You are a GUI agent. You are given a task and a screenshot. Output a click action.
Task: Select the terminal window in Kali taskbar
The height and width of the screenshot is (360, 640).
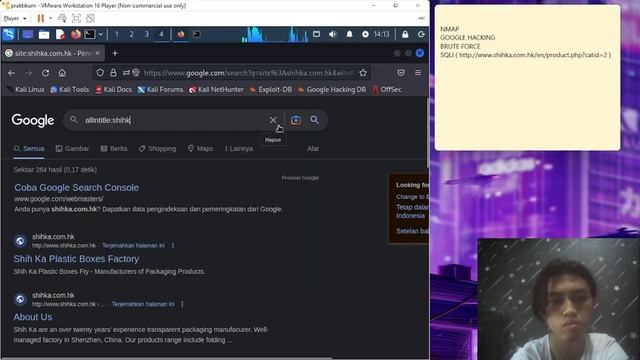(x=197, y=35)
